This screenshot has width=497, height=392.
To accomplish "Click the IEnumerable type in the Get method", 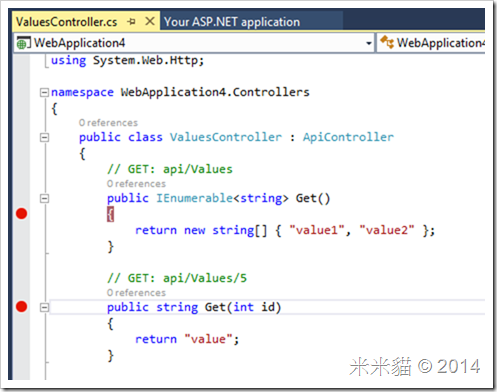I will pyautogui.click(x=194, y=198).
